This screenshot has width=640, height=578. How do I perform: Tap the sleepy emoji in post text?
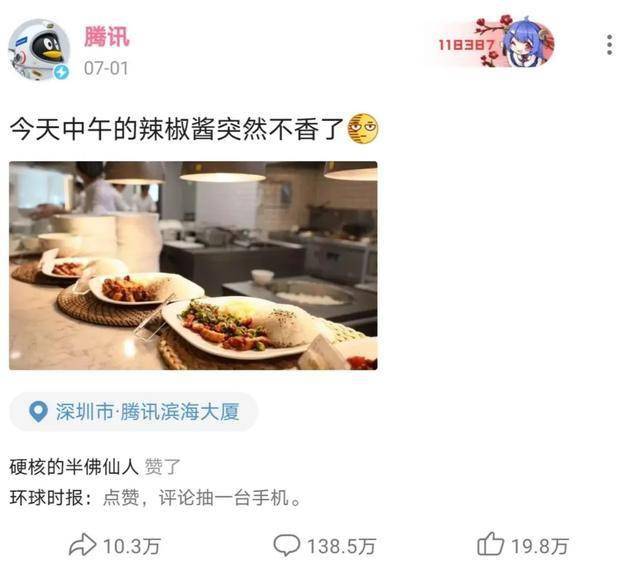pyautogui.click(x=362, y=128)
